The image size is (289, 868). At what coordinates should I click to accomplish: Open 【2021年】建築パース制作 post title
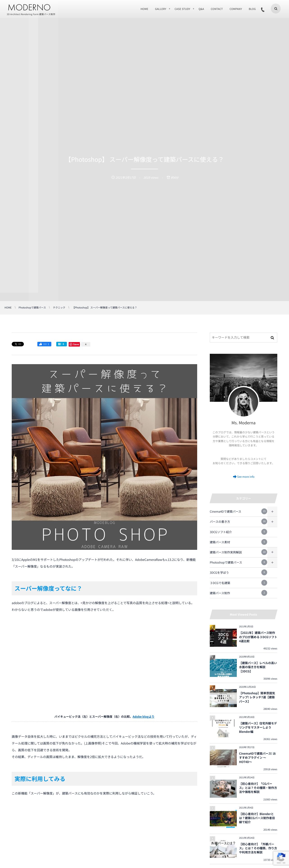coord(258,637)
